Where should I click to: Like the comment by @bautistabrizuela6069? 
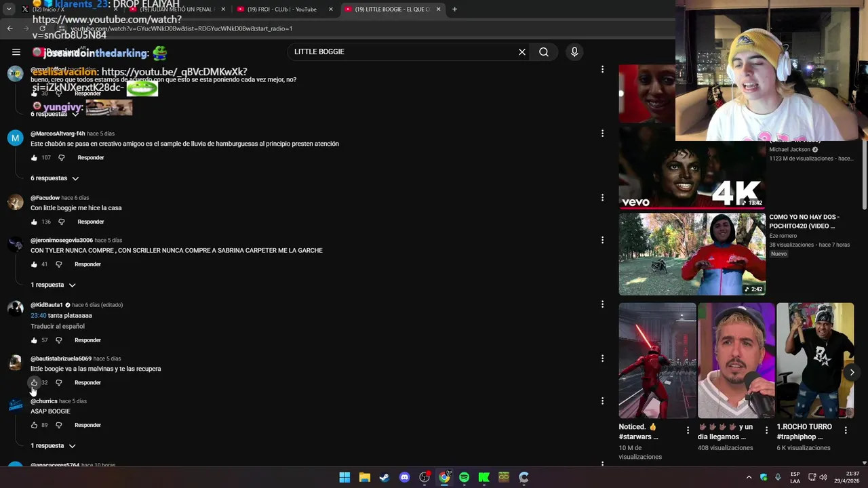click(x=34, y=383)
